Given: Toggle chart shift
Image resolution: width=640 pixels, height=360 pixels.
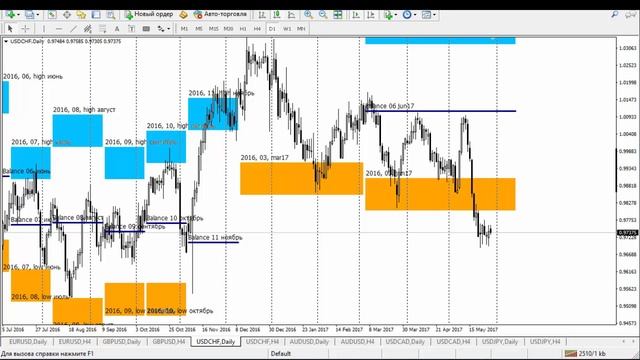Looking at the screenshot, I should coord(371,15).
